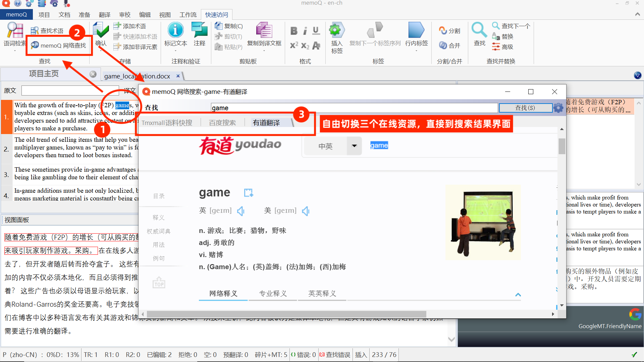Apply subscript formatting

(305, 45)
